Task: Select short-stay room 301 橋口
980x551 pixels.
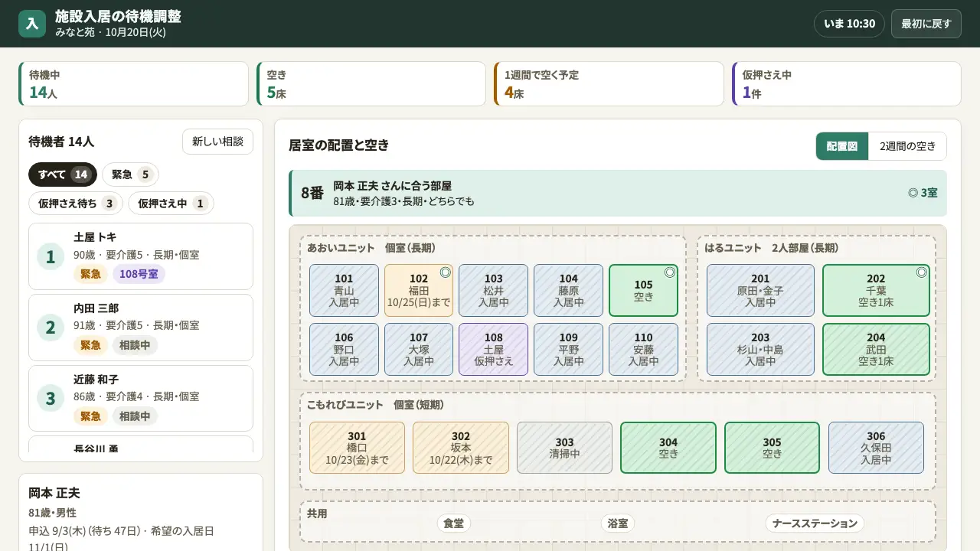Action: coord(357,448)
